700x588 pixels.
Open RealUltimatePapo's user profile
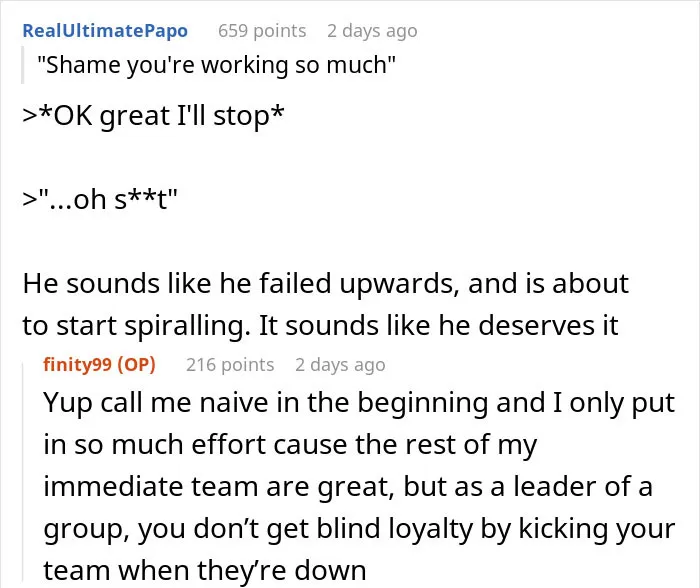[105, 31]
